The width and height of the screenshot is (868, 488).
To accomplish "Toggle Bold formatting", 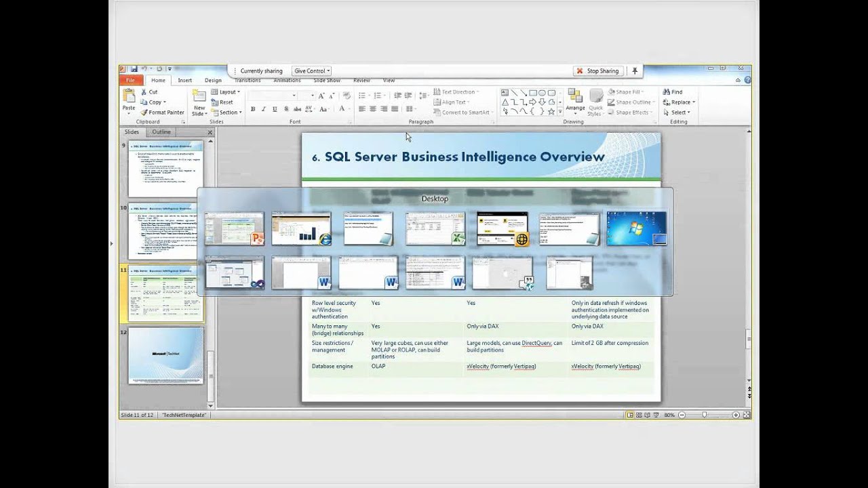I will pos(253,109).
